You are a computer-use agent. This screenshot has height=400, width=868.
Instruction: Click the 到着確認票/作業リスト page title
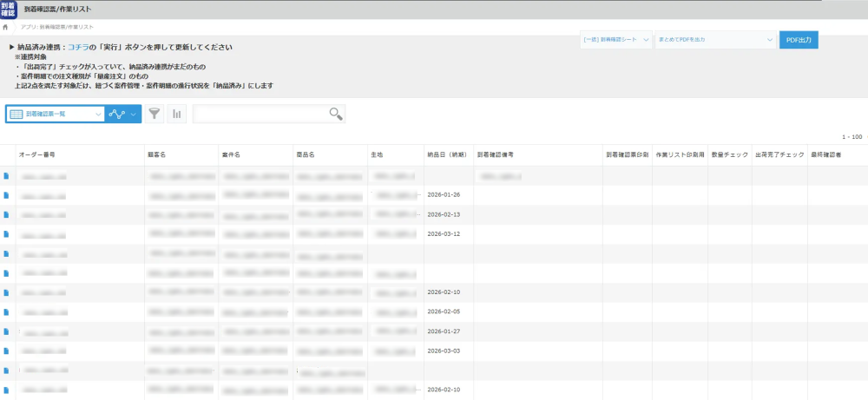58,10
